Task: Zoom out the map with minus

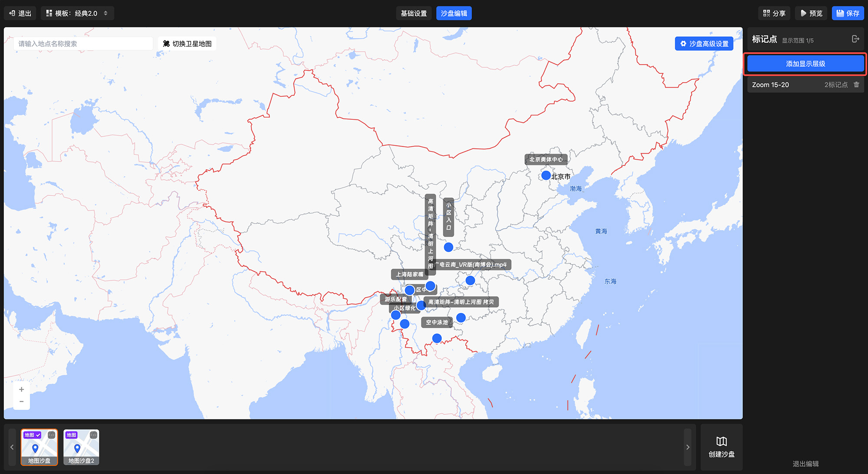Action: tap(21, 402)
